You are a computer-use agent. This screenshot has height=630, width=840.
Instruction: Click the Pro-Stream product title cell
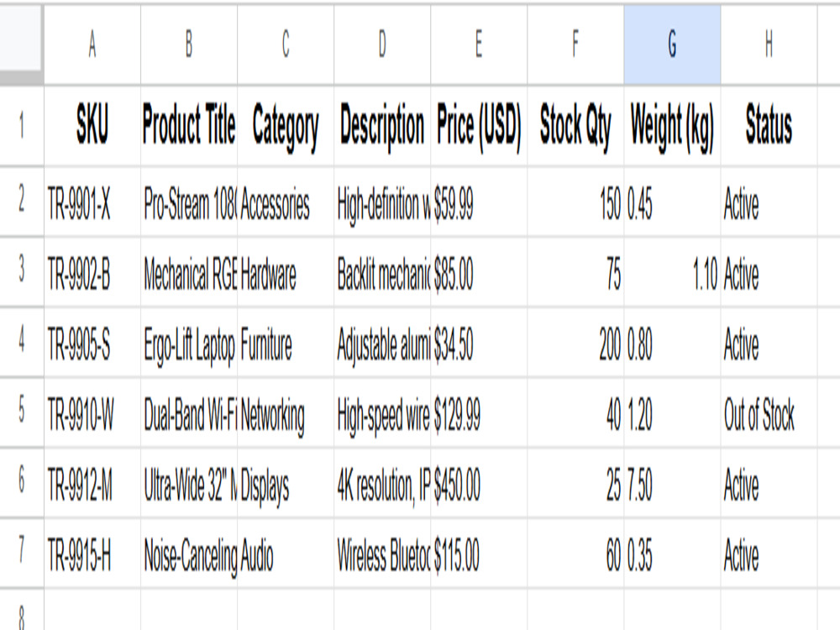tap(189, 202)
